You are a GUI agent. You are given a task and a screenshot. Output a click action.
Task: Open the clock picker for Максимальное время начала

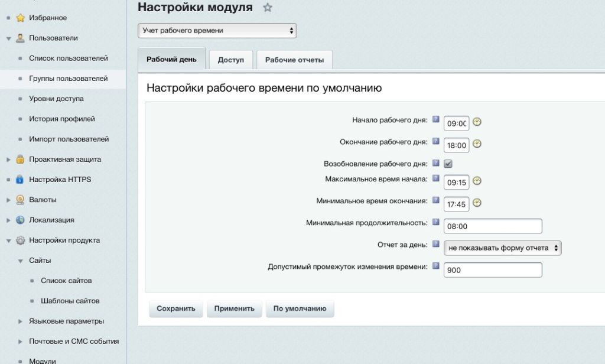click(x=476, y=181)
